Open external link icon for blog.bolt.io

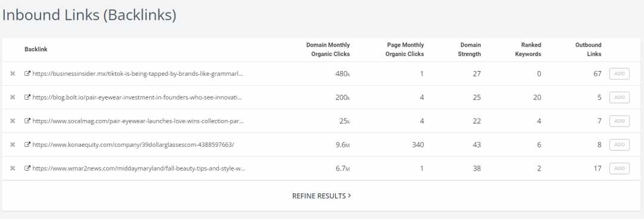pos(27,97)
